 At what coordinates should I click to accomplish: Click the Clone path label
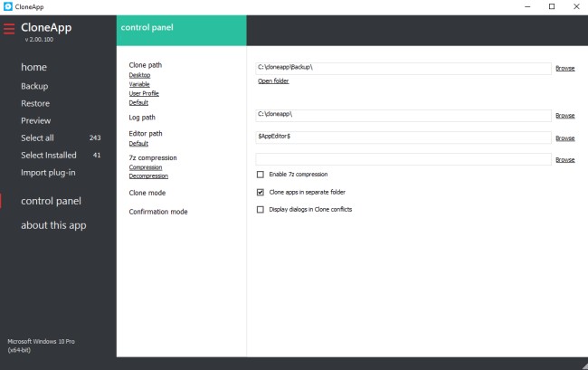(146, 65)
